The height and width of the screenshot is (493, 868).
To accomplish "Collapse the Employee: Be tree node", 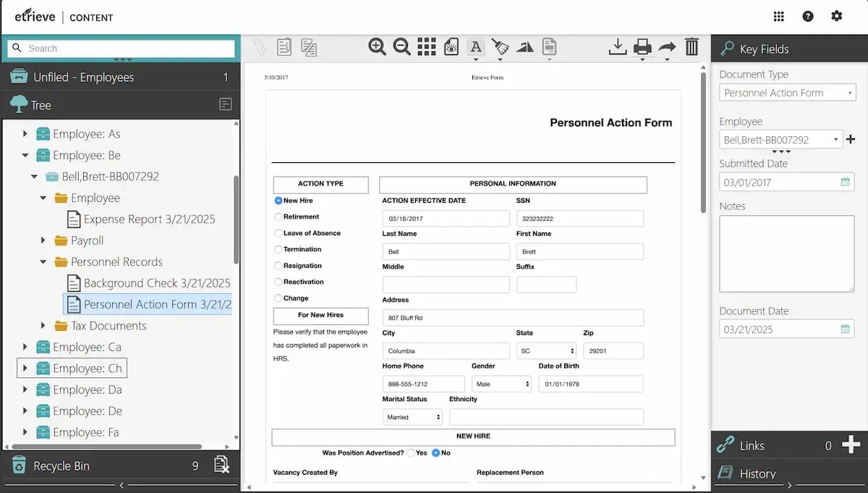I will click(x=25, y=155).
